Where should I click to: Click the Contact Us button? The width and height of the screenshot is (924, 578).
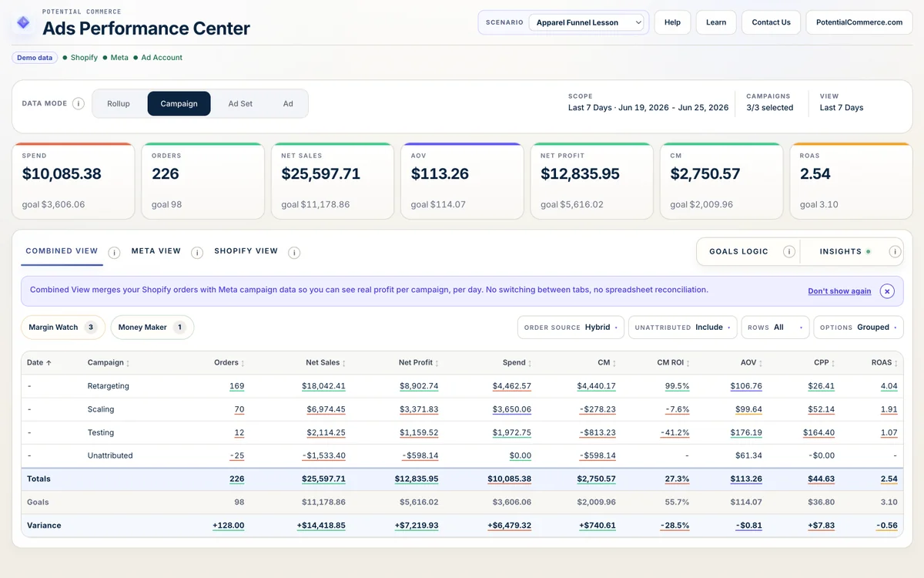point(772,22)
